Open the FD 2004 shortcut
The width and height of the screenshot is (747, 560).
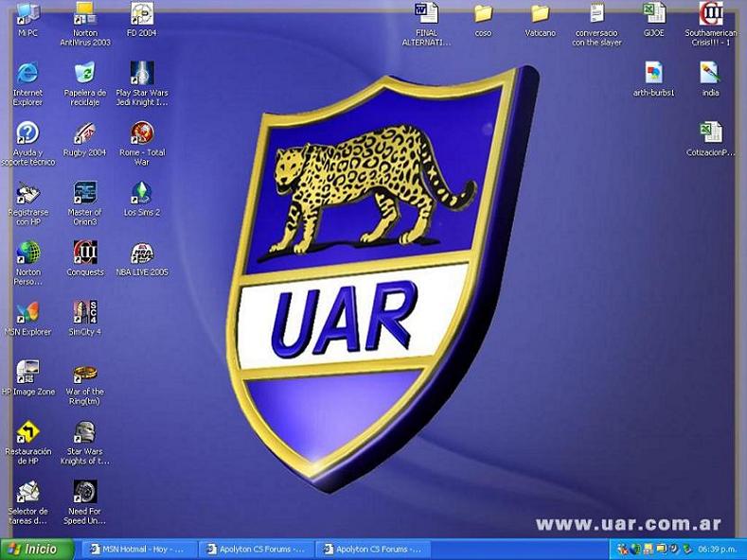click(142, 19)
